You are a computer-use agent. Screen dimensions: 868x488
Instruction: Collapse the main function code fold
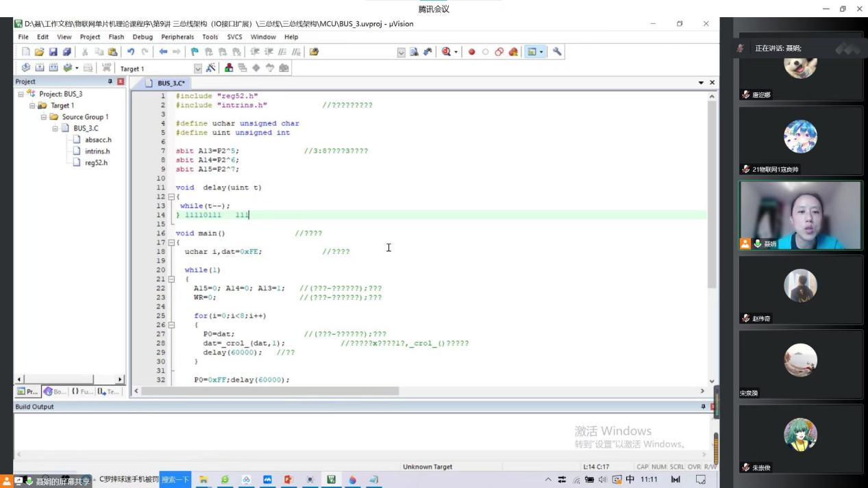(171, 242)
